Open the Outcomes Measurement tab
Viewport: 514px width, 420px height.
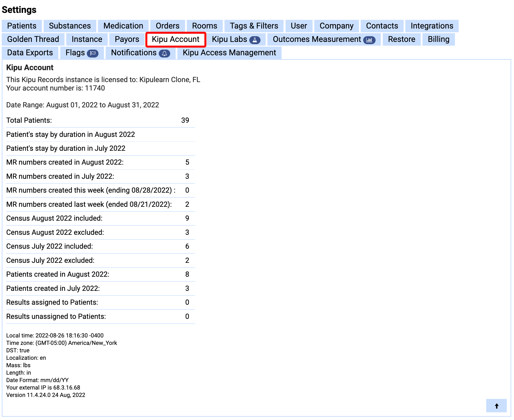(324, 39)
